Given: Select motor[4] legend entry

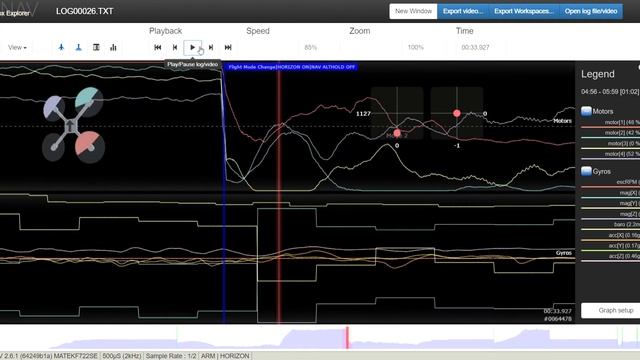Looking at the screenshot, I should click(x=611, y=155).
